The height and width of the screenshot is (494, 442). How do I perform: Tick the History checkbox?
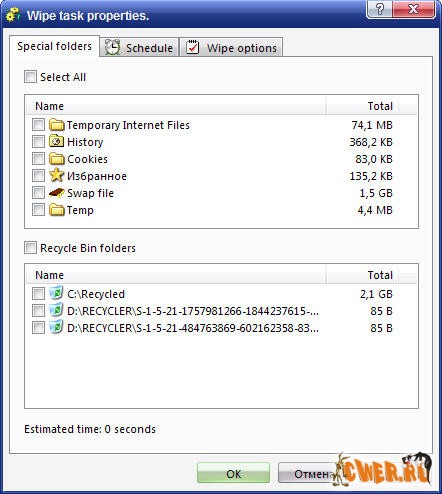[x=38, y=141]
